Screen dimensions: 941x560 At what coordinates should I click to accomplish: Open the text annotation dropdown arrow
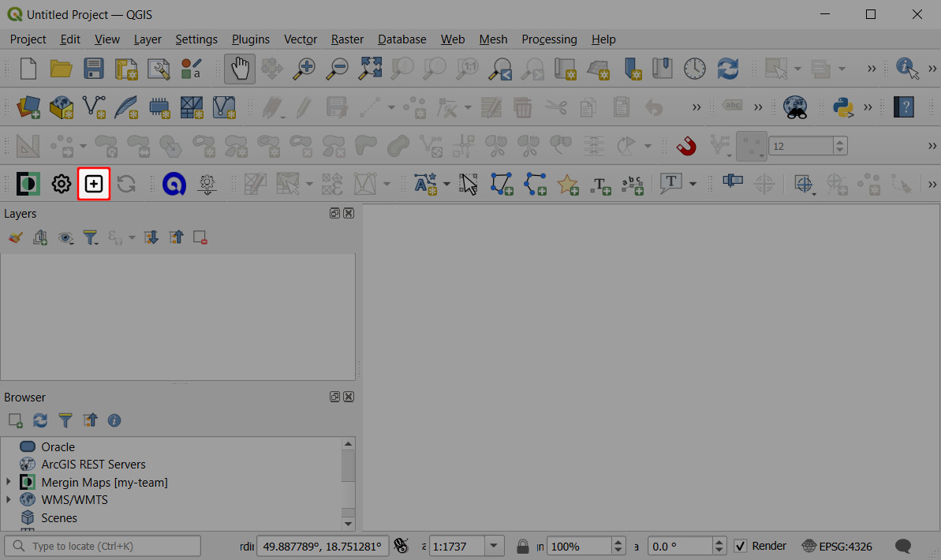(693, 184)
